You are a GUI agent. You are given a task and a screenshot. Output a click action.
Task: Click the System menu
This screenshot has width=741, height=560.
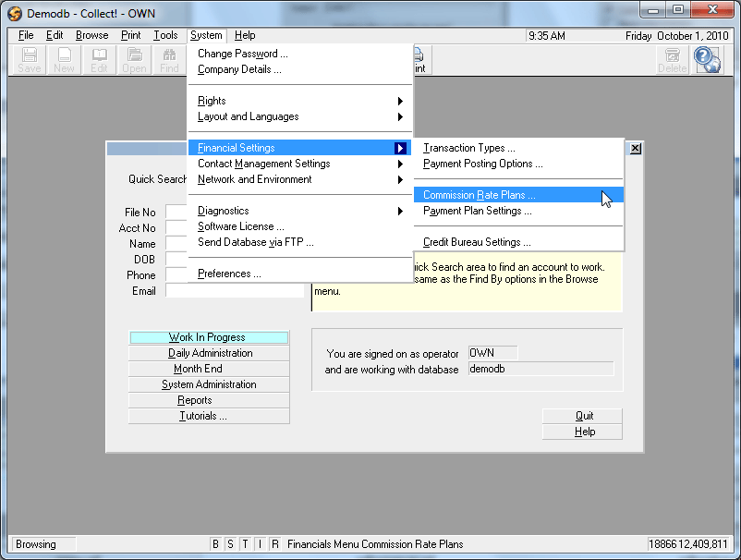click(x=206, y=35)
